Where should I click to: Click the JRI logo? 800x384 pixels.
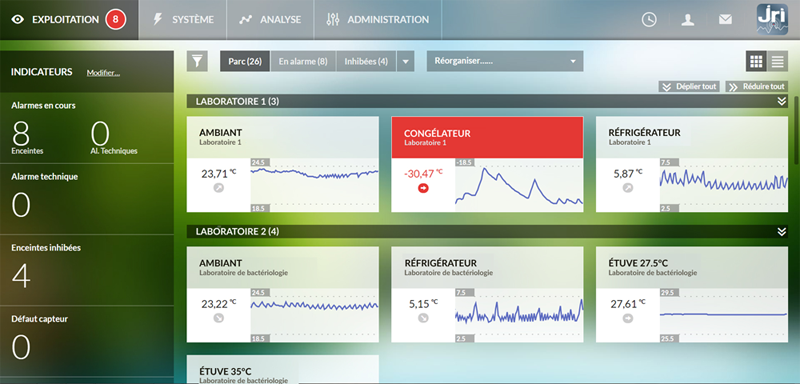pyautogui.click(x=773, y=19)
